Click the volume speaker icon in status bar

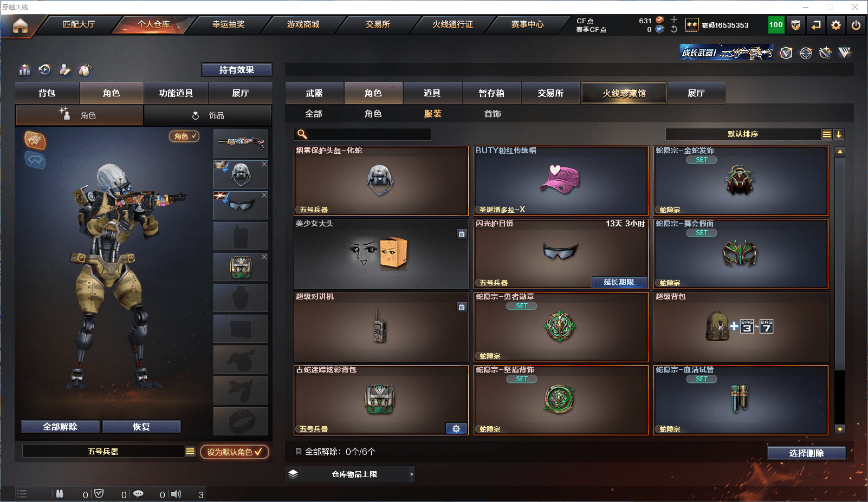(x=176, y=494)
